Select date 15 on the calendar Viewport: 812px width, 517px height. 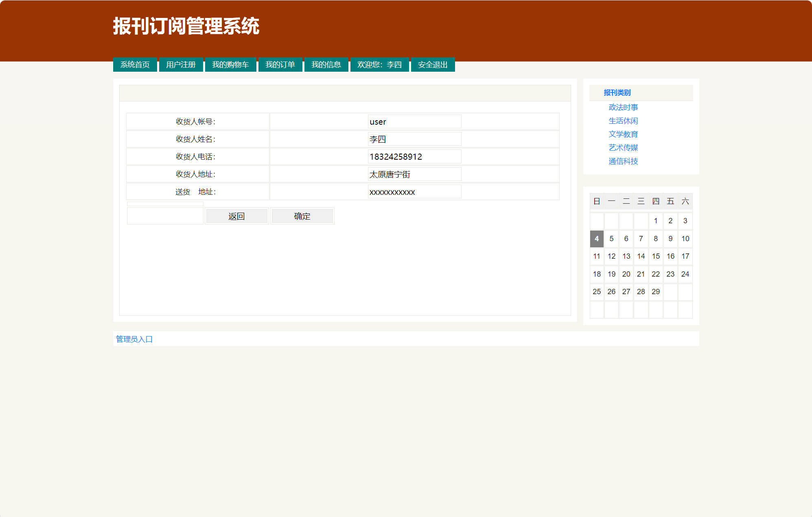pyautogui.click(x=656, y=256)
